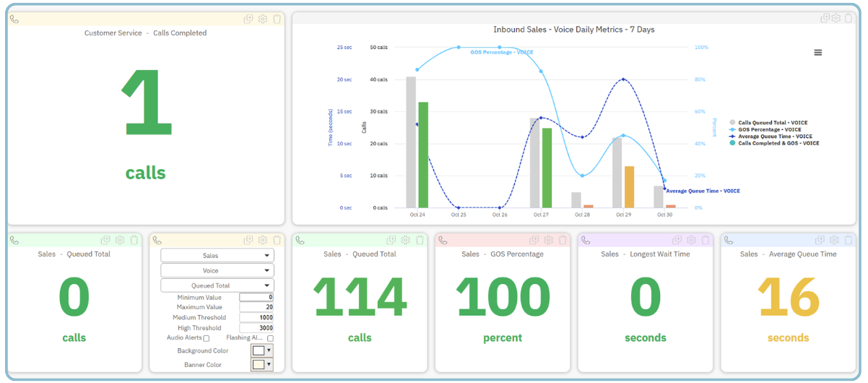Screen dimensions: 868x383
Task: Toggle GOS Percentage - VOICE legend entry
Action: (x=769, y=129)
